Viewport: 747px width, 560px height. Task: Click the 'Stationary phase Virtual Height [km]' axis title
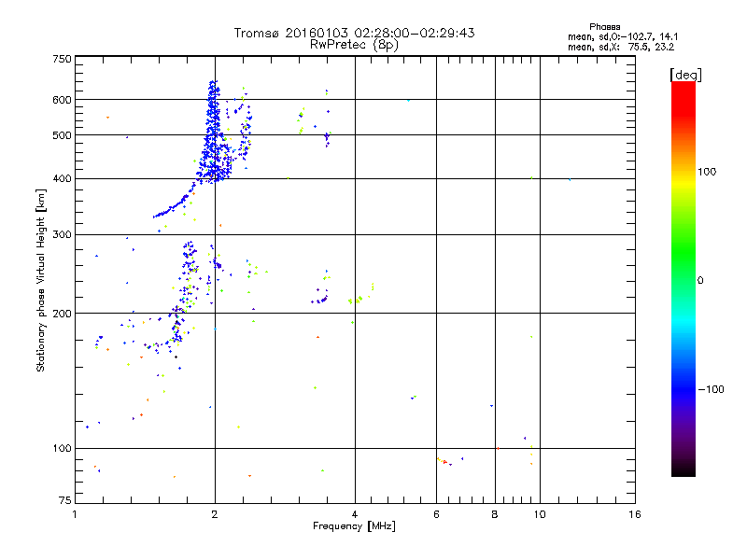[41, 280]
